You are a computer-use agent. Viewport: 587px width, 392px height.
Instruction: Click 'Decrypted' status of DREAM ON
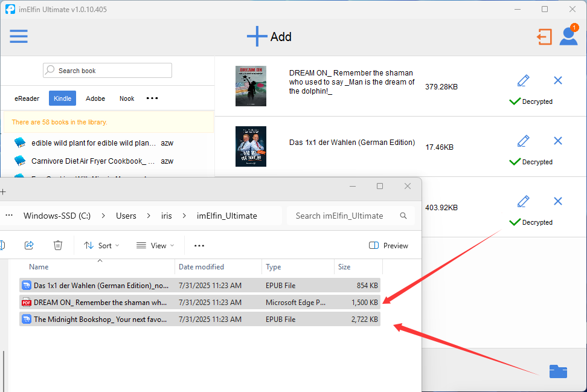531,101
